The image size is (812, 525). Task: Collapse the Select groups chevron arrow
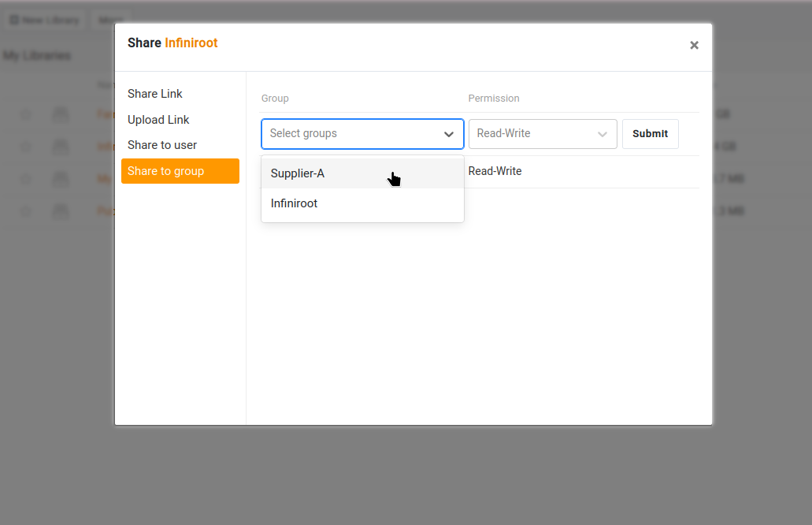pyautogui.click(x=449, y=134)
